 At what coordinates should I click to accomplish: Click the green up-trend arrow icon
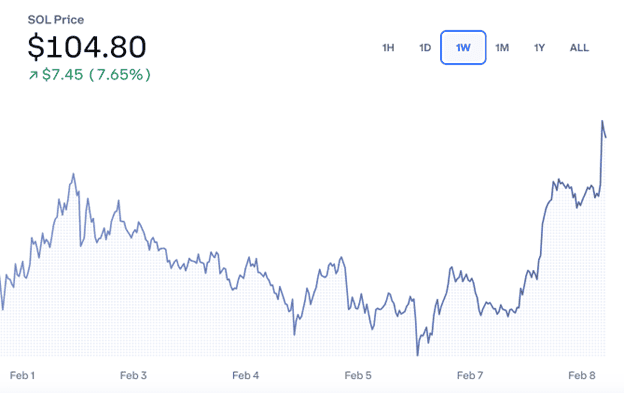coord(33,75)
